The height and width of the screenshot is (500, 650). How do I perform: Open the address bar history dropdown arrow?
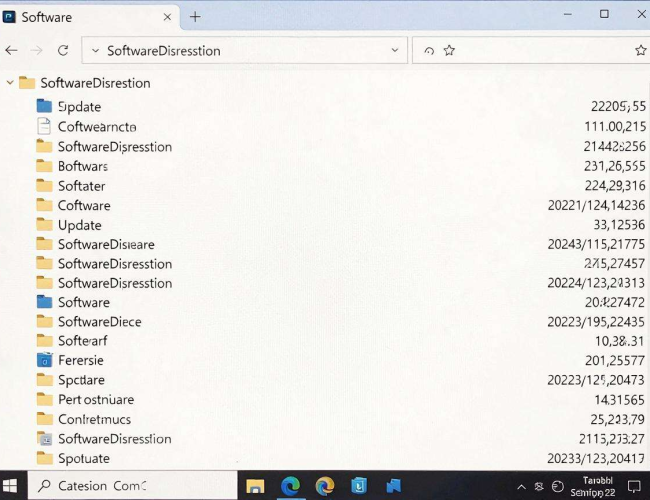pyautogui.click(x=395, y=50)
